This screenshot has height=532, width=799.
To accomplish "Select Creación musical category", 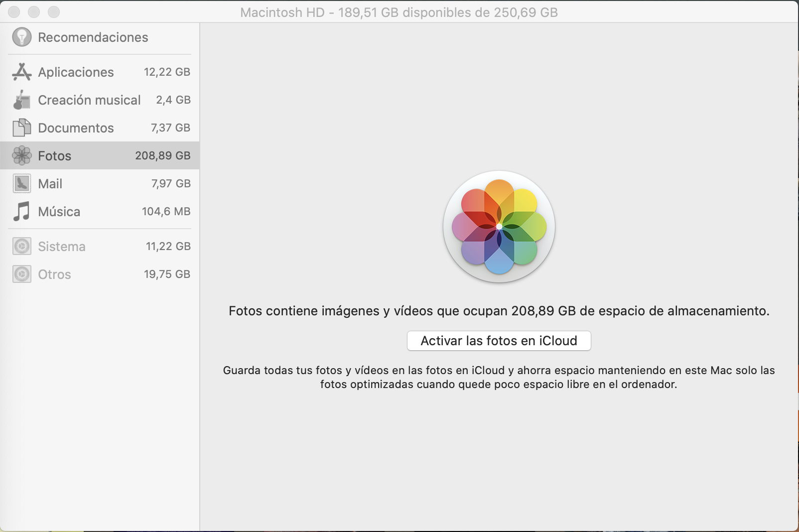I will 100,100.
